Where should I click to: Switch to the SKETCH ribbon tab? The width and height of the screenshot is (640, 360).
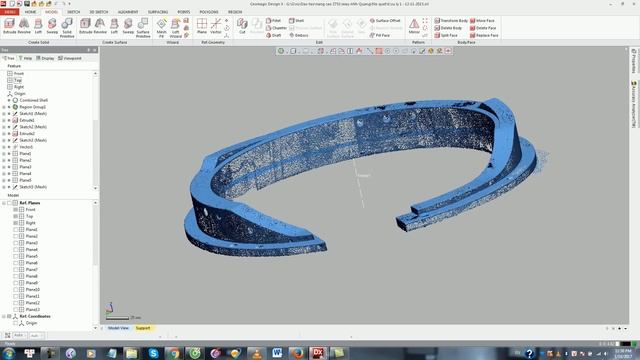click(x=73, y=12)
